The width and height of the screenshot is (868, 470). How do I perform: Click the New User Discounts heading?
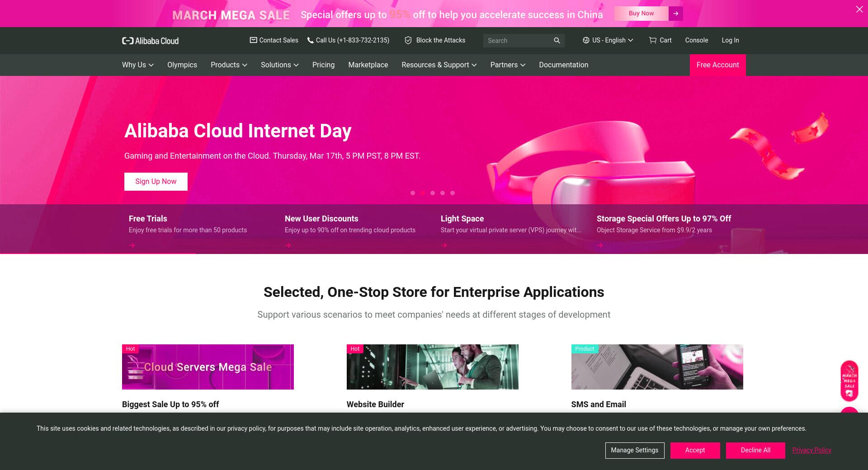click(321, 219)
